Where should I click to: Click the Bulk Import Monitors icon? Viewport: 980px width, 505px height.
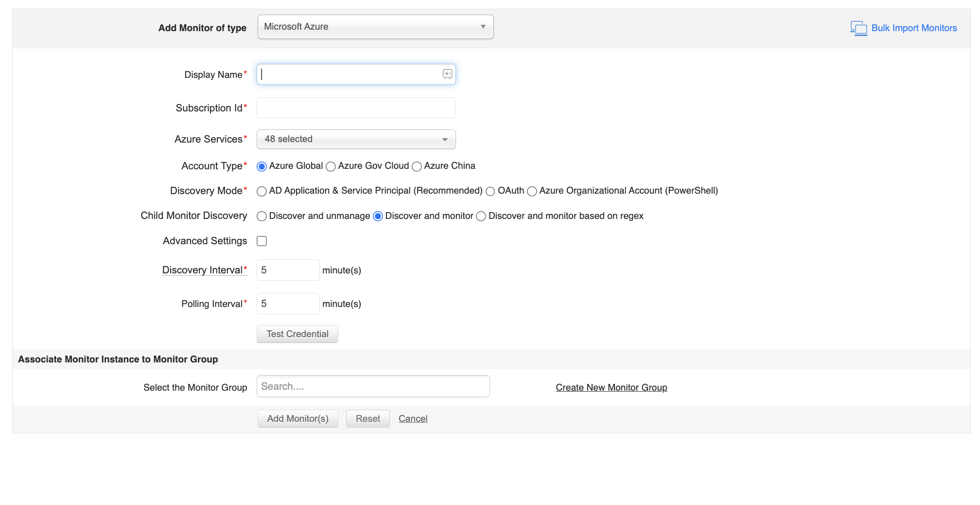pyautogui.click(x=858, y=28)
